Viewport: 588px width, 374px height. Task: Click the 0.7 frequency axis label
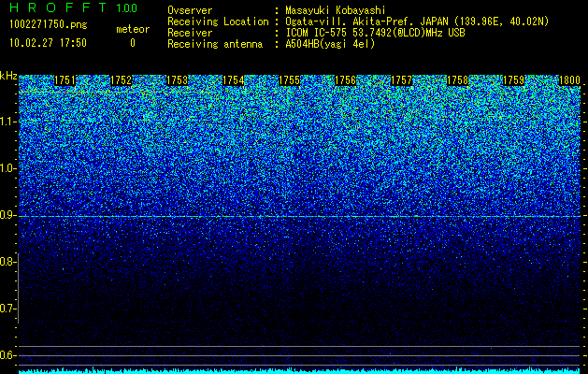point(8,309)
